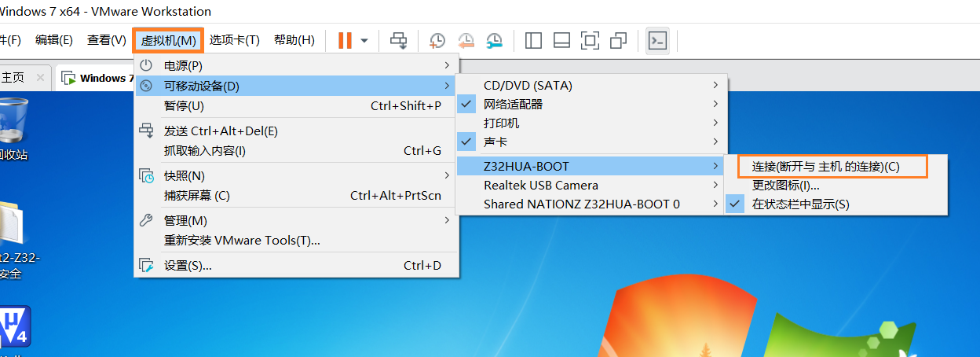The width and height of the screenshot is (980, 357).
Task: Click the send Ctrl+Alt+Del toolbar icon
Action: pos(399,40)
